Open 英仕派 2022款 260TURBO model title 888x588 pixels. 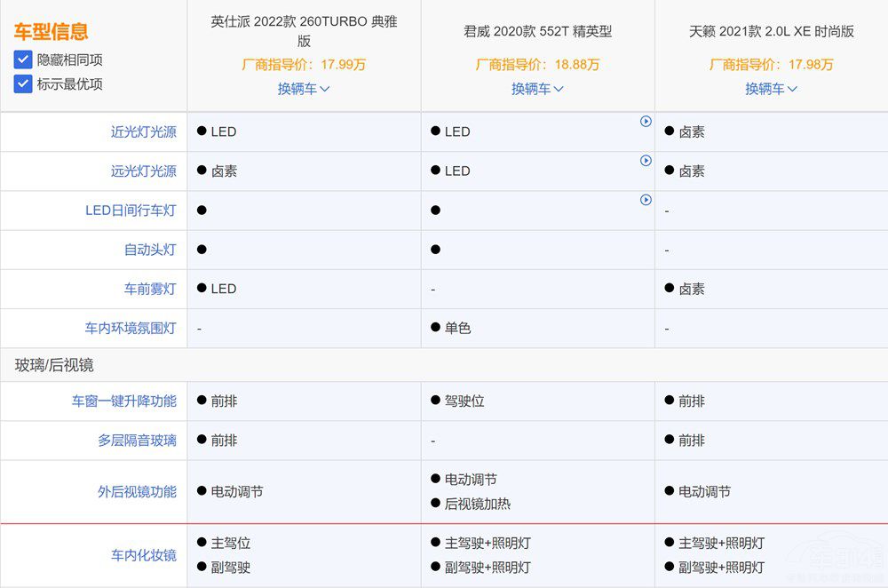(304, 31)
